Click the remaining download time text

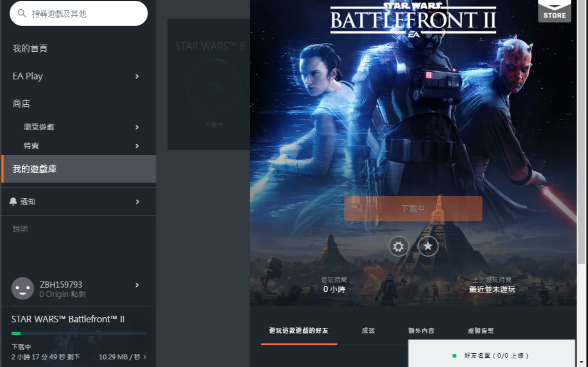click(46, 356)
